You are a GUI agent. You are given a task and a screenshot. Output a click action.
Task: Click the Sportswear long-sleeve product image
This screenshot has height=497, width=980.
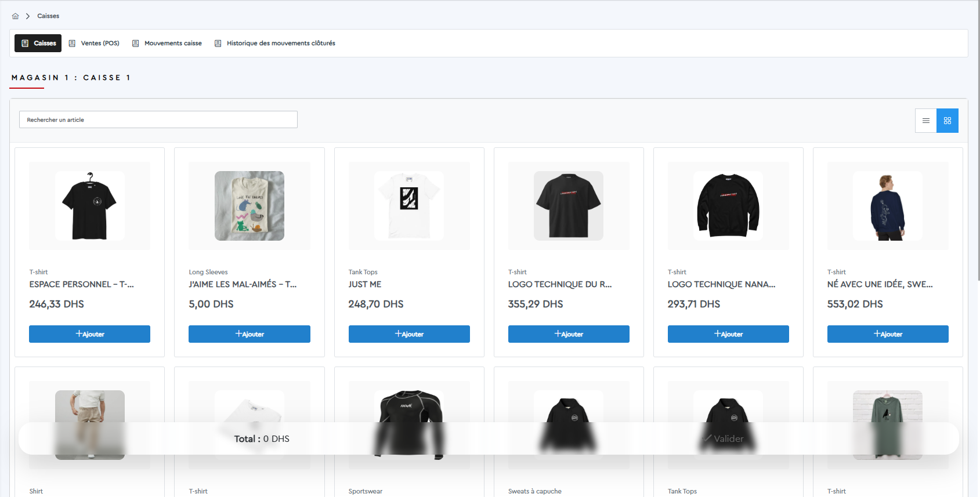[x=409, y=425]
